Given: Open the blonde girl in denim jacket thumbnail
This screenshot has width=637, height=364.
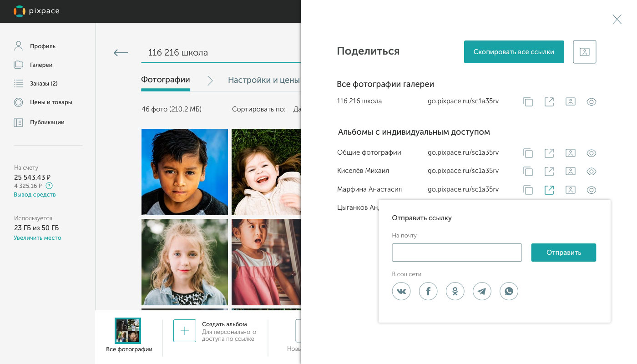Looking at the screenshot, I should [x=185, y=262].
